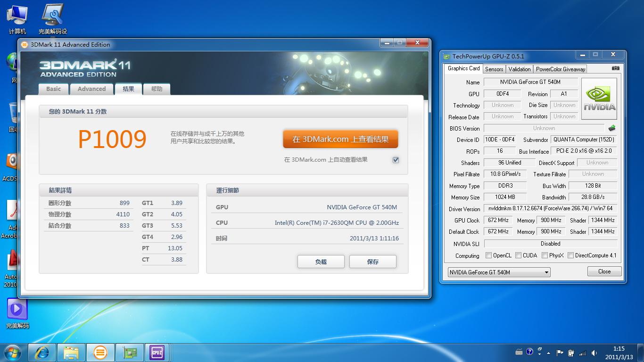The height and width of the screenshot is (362, 644).
Task: Toggle the DirectCompute 4.1 checkbox
Action: 570,255
